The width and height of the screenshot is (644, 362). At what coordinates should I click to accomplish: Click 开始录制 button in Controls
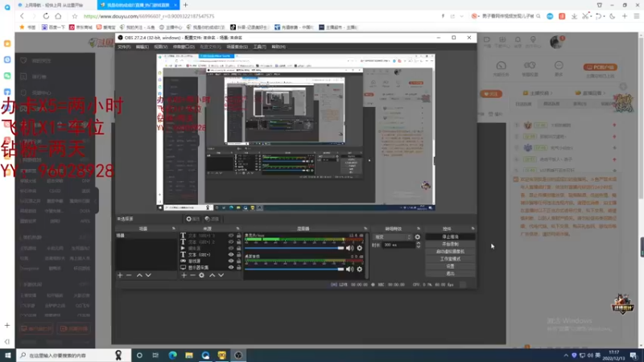pyautogui.click(x=450, y=245)
